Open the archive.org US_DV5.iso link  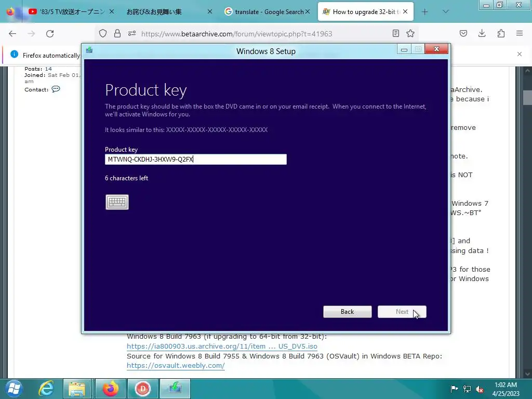[222, 347]
